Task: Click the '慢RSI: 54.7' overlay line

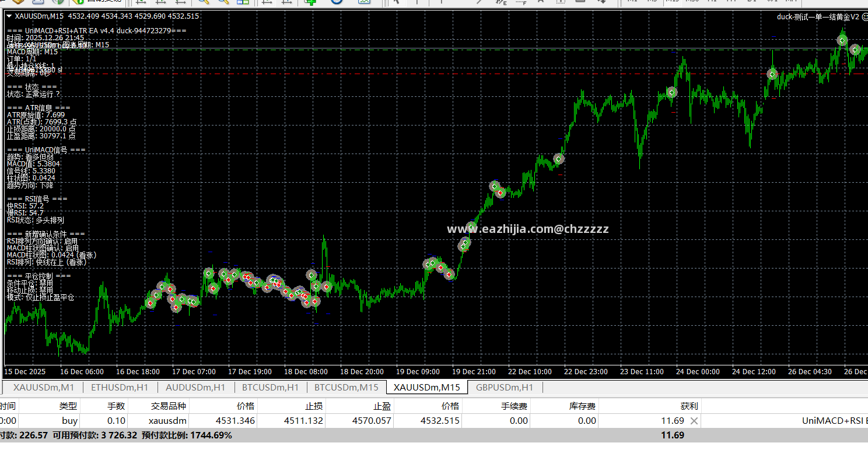Action: tap(25, 213)
